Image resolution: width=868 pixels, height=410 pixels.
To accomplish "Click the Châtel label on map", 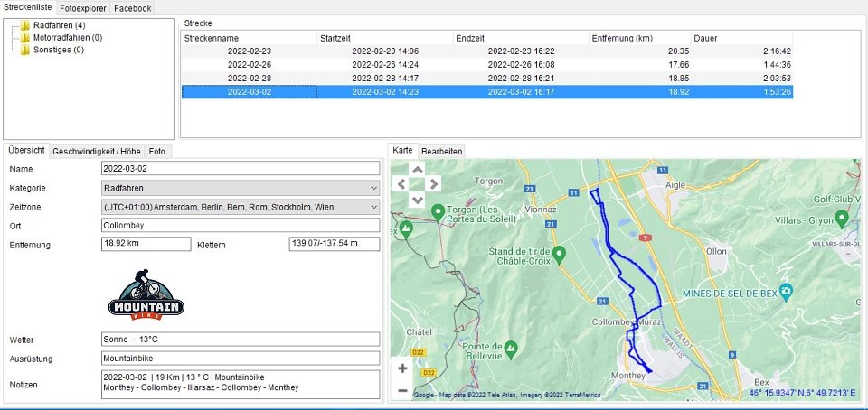I will click(419, 332).
